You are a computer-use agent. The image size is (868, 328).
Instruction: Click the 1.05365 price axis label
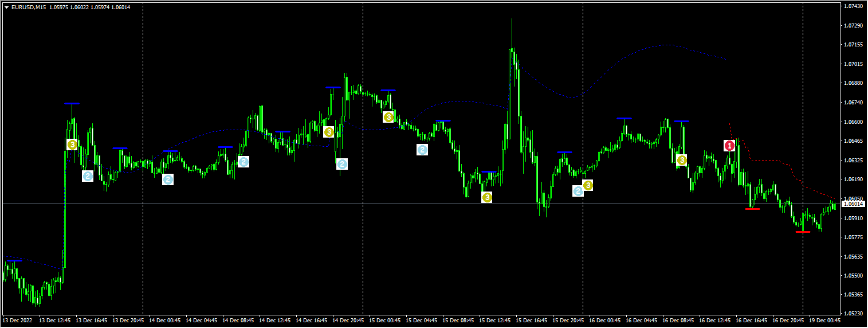point(853,295)
